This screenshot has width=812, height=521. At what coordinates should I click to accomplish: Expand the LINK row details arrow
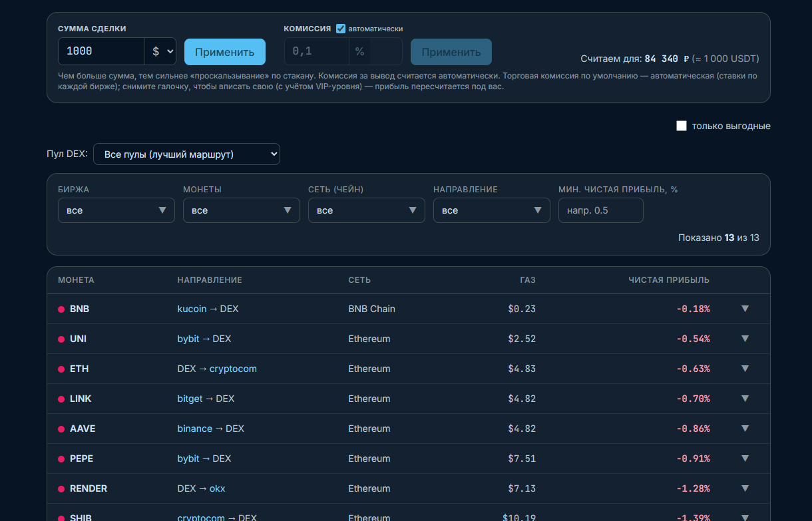745,399
